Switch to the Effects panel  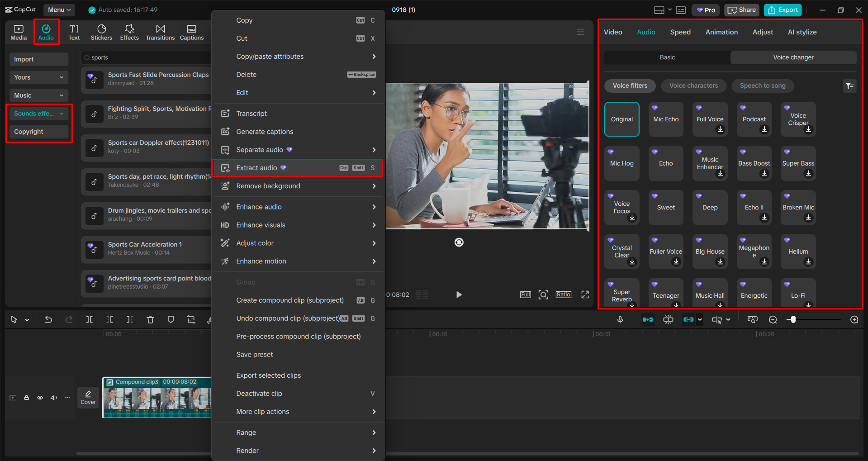click(x=129, y=32)
